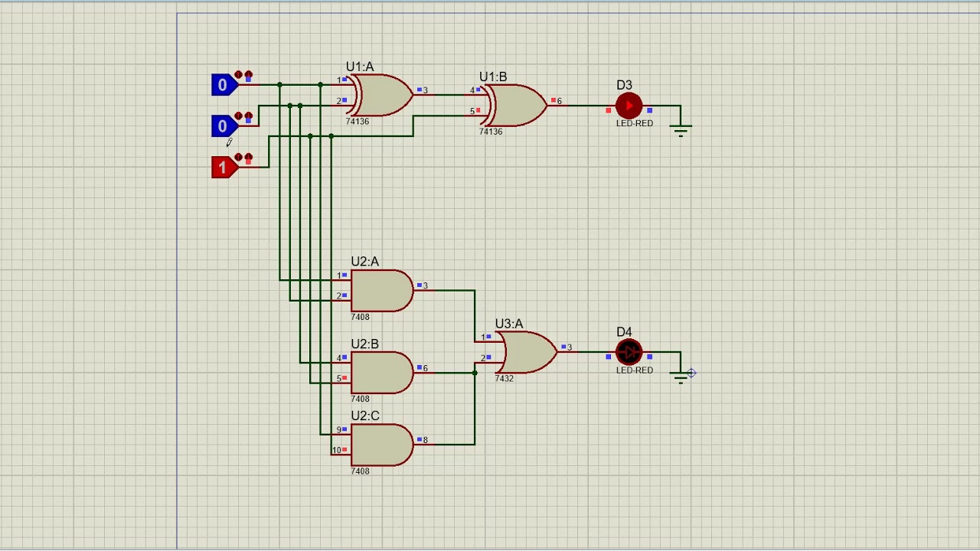Select the U2:A AND gate body
This screenshot has height=551, width=980.
coord(382,291)
